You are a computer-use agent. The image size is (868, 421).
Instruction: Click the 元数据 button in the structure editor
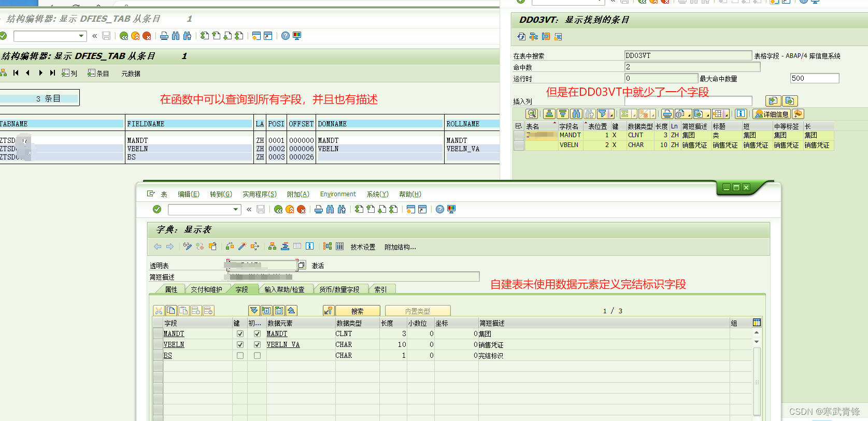[131, 74]
